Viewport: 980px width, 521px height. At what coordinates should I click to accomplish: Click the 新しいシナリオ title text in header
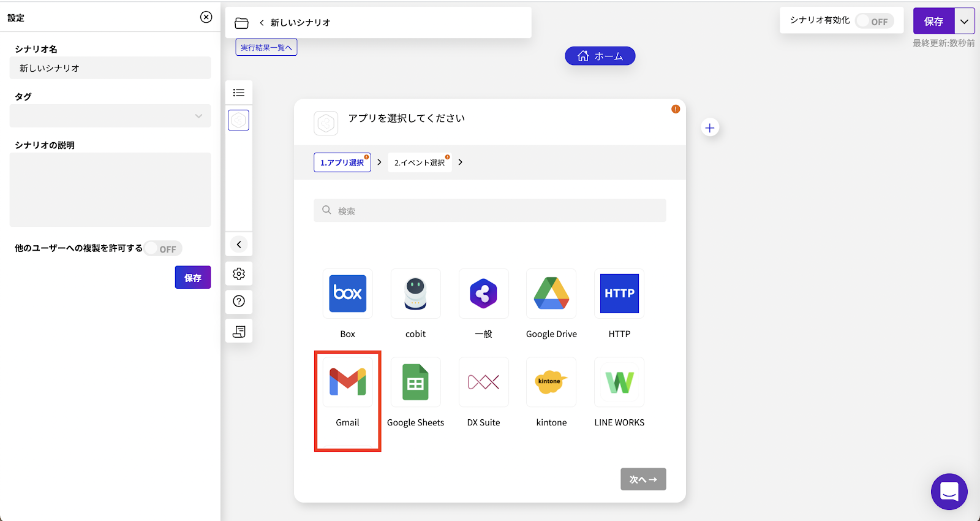click(x=301, y=23)
